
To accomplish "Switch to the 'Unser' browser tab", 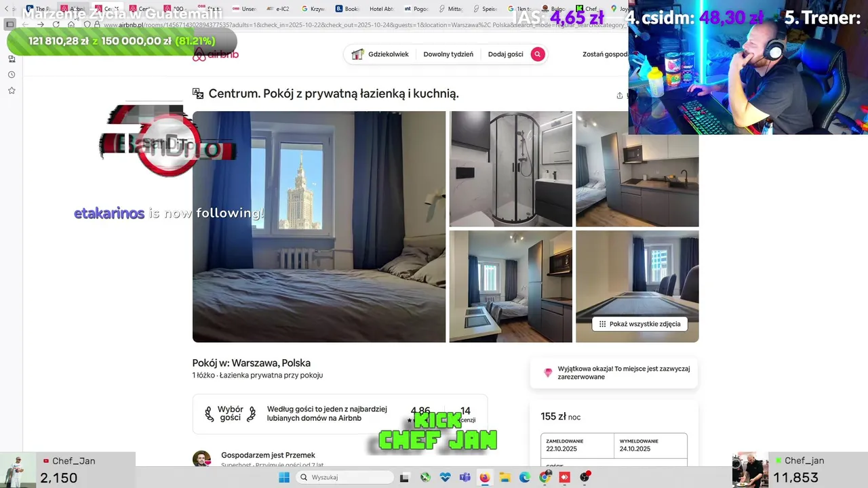I will click(x=243, y=9).
